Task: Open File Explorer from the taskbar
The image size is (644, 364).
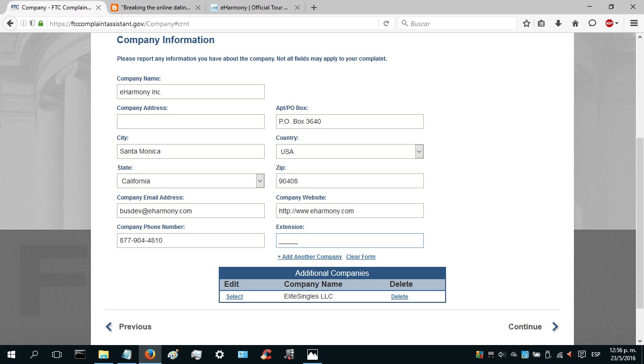Action: click(x=103, y=354)
